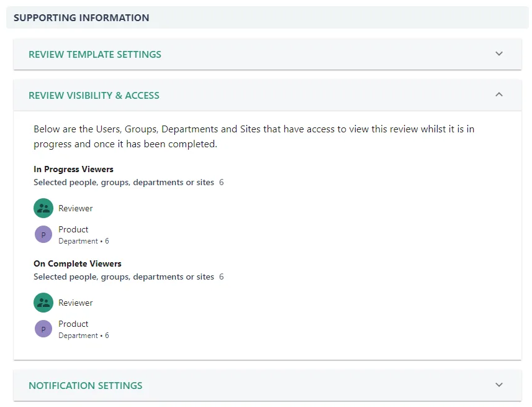Click 'Department • 6' under On Complete Viewers
The height and width of the screenshot is (407, 532).
click(83, 336)
